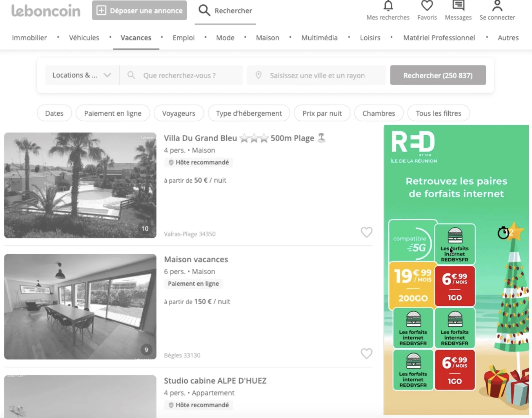532x418 pixels.
Task: Click the leboncoin logo
Action: point(46,11)
